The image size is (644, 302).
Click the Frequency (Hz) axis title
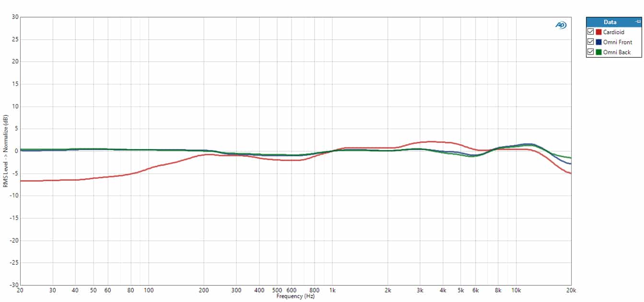(295, 296)
